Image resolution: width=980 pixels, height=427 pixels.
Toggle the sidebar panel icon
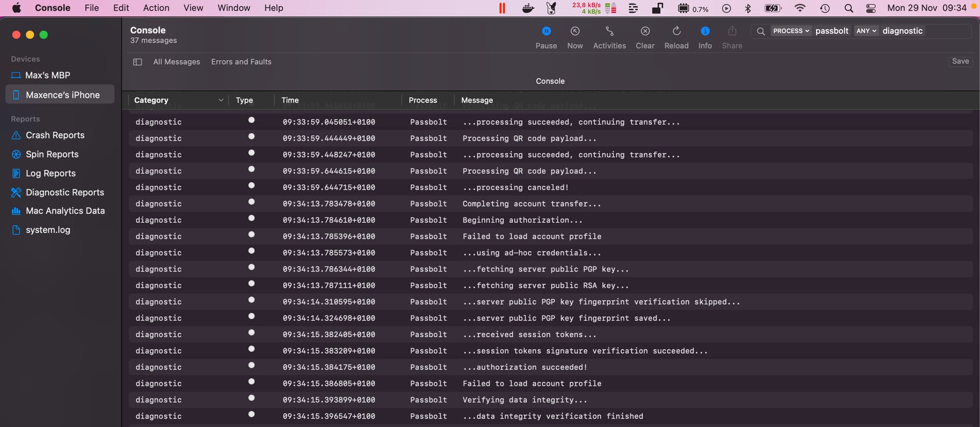pos(137,62)
